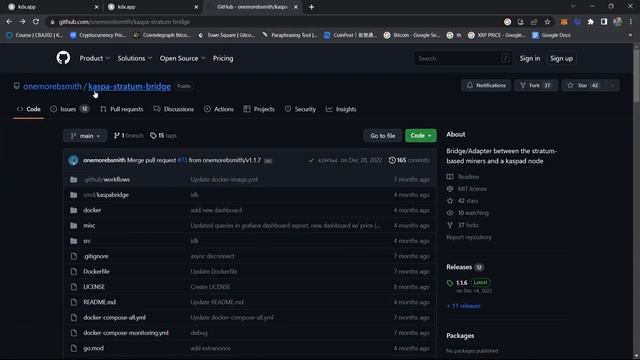Open the Product dropdown menu

tap(95, 58)
